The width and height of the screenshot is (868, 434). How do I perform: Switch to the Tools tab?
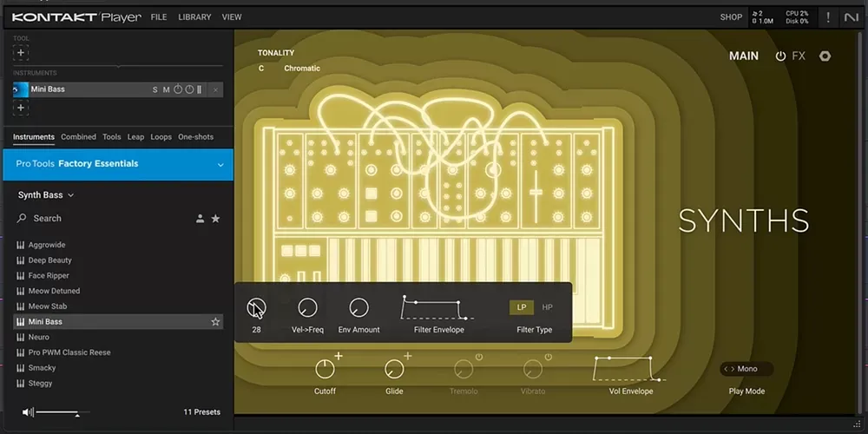(112, 137)
